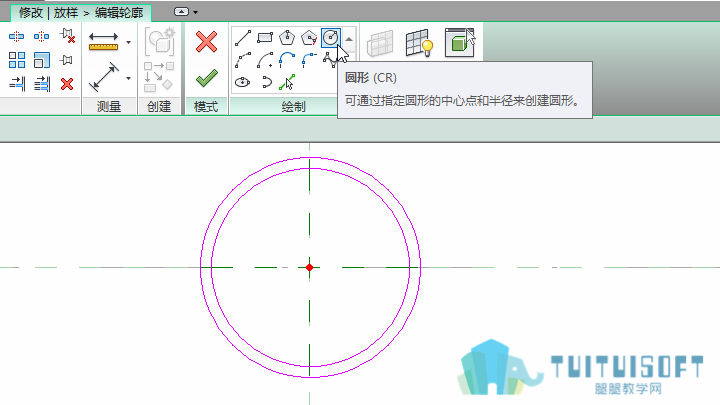This screenshot has width=720, height=405.
Task: Select the Spline draw tool
Action: (x=329, y=60)
